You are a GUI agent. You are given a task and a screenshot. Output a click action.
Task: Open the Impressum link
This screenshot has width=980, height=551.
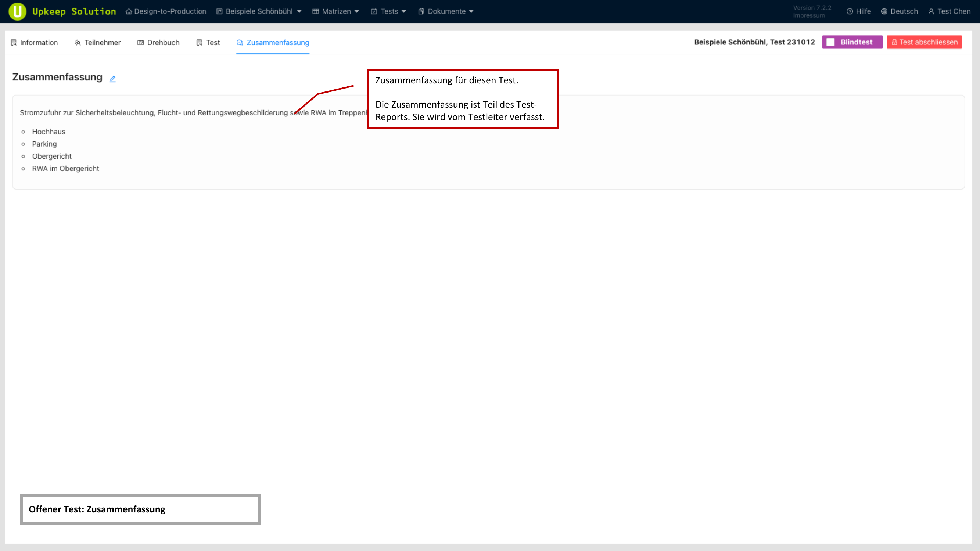tap(809, 15)
